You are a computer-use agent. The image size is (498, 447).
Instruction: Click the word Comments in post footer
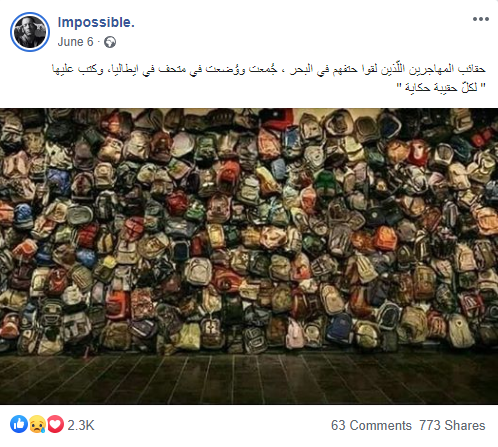coord(381,425)
